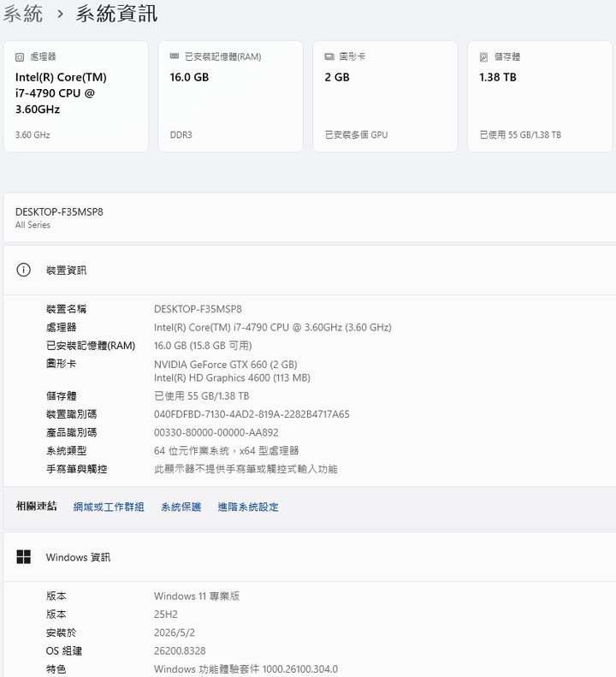Select product ID 00330-80000-00000-AA892
Viewport: 616px width, 677px height.
tap(216, 432)
